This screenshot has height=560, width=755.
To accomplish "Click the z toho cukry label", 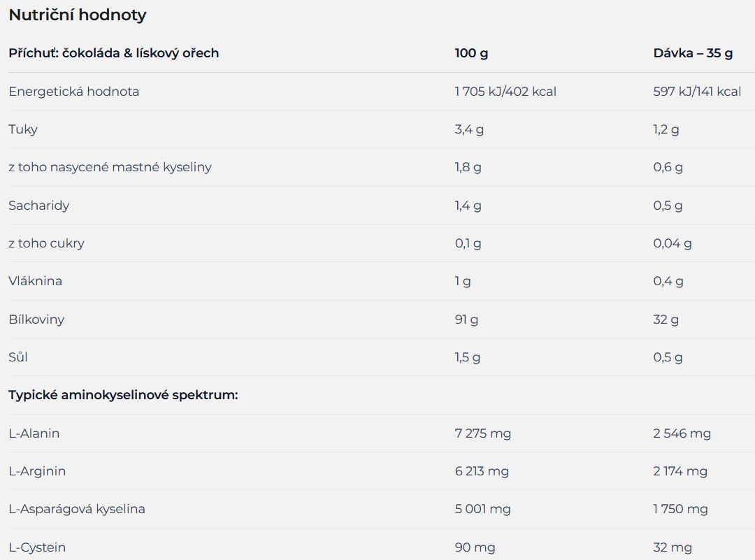I will pos(46,243).
